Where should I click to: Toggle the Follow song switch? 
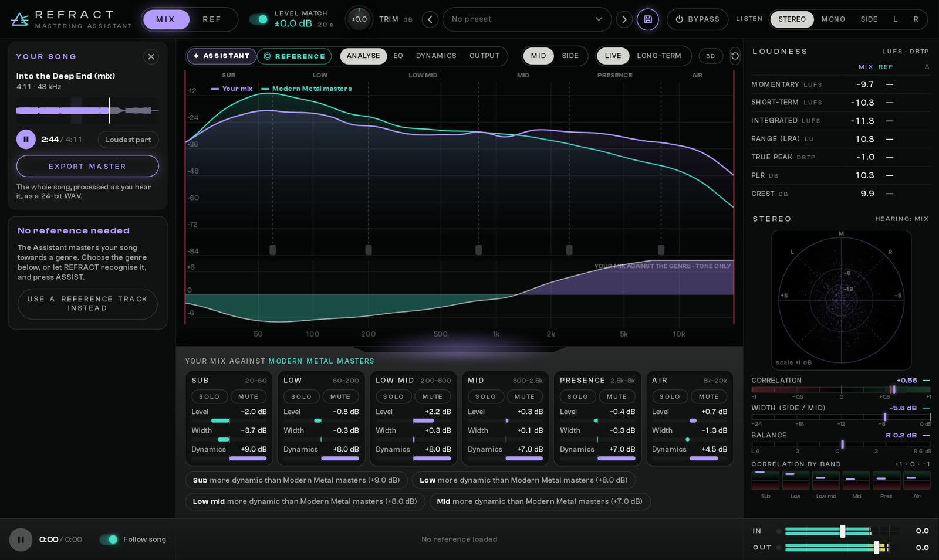109,539
